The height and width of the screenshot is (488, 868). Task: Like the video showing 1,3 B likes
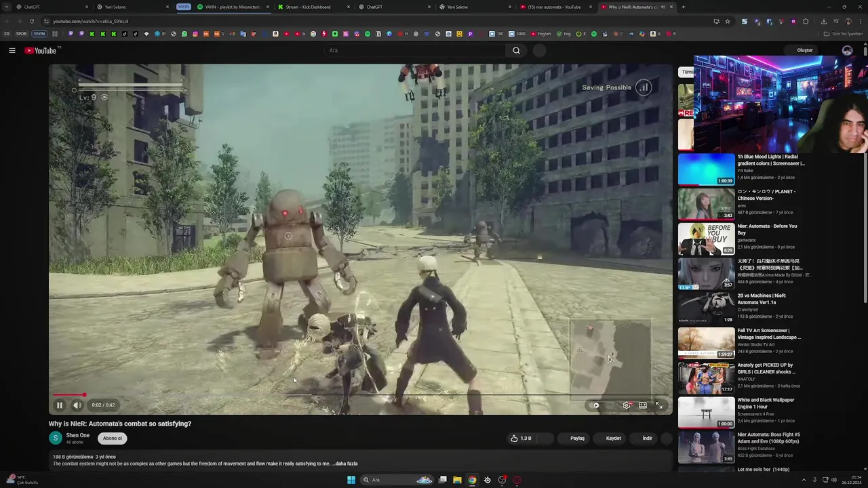[521, 439]
